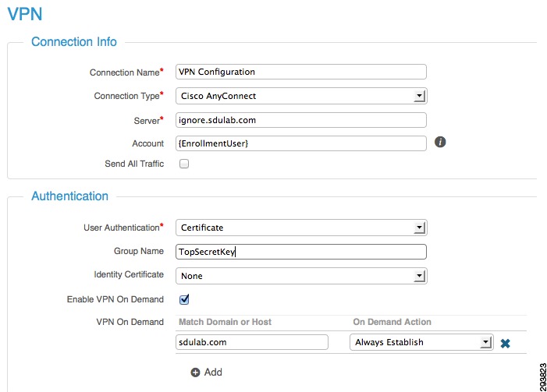The height and width of the screenshot is (392, 547).
Task: Click the plus icon beside Add
Action: [x=195, y=373]
